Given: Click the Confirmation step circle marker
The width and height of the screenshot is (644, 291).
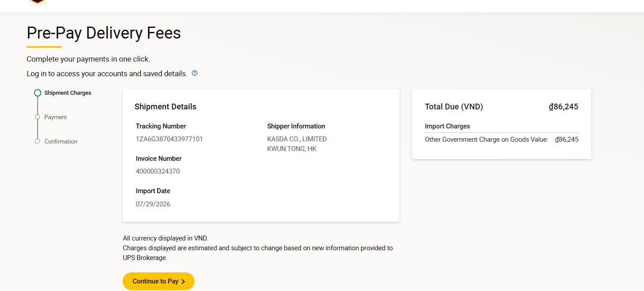Looking at the screenshot, I should coord(38,141).
